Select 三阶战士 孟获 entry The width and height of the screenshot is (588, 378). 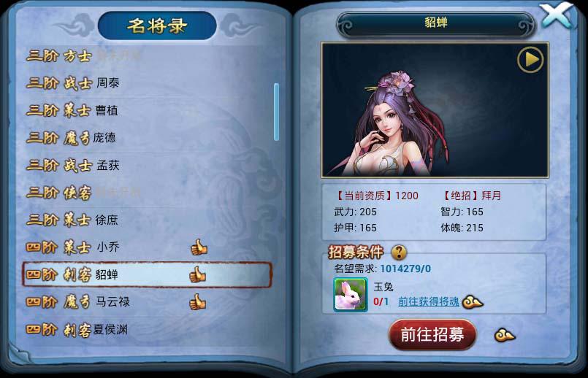tap(148, 165)
